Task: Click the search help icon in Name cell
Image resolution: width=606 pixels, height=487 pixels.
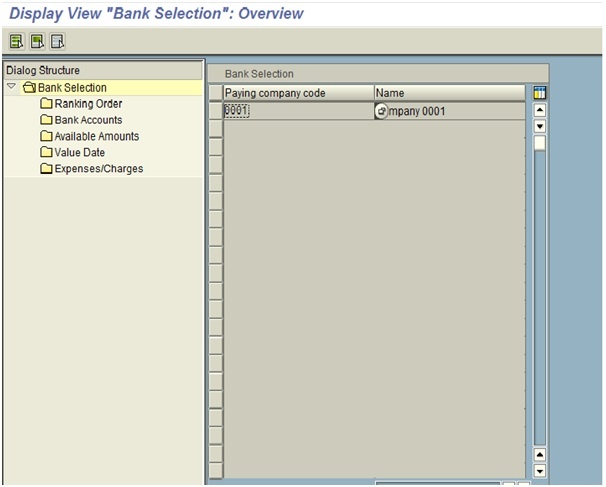Action: (x=381, y=111)
